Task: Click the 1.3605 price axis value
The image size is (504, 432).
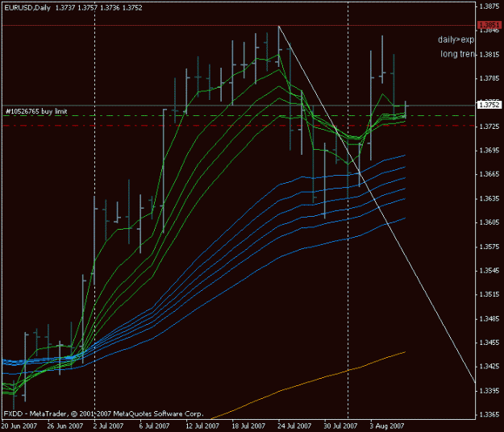Action: point(489,222)
